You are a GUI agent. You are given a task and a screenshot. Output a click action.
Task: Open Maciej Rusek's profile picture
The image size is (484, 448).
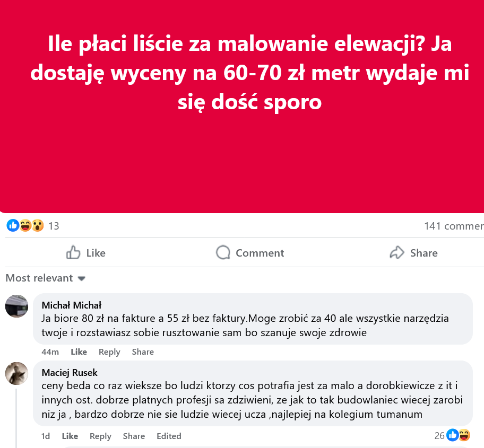(16, 373)
